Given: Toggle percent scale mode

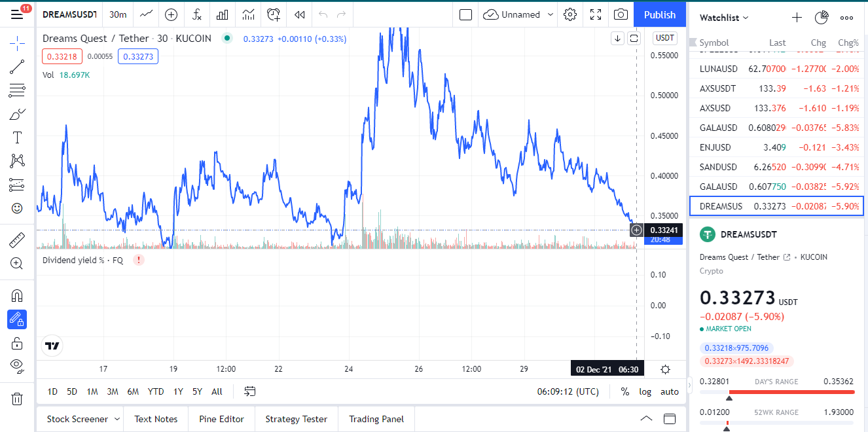Looking at the screenshot, I should tap(625, 391).
